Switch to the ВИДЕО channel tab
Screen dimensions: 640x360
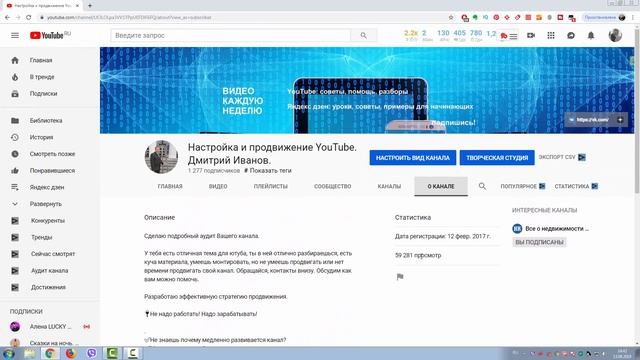click(218, 186)
